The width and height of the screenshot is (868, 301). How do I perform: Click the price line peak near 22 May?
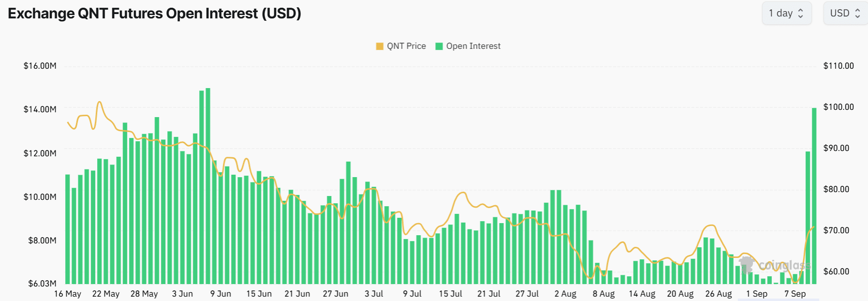pyautogui.click(x=100, y=102)
